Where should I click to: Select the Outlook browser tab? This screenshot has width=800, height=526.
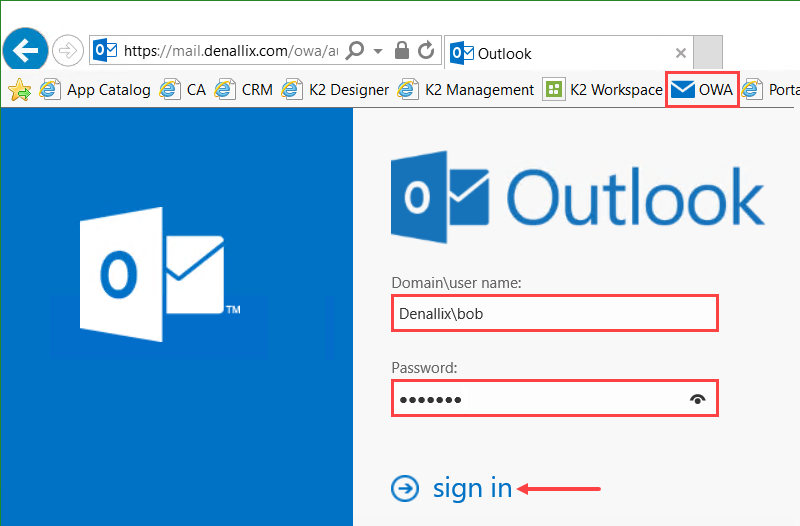click(x=569, y=53)
